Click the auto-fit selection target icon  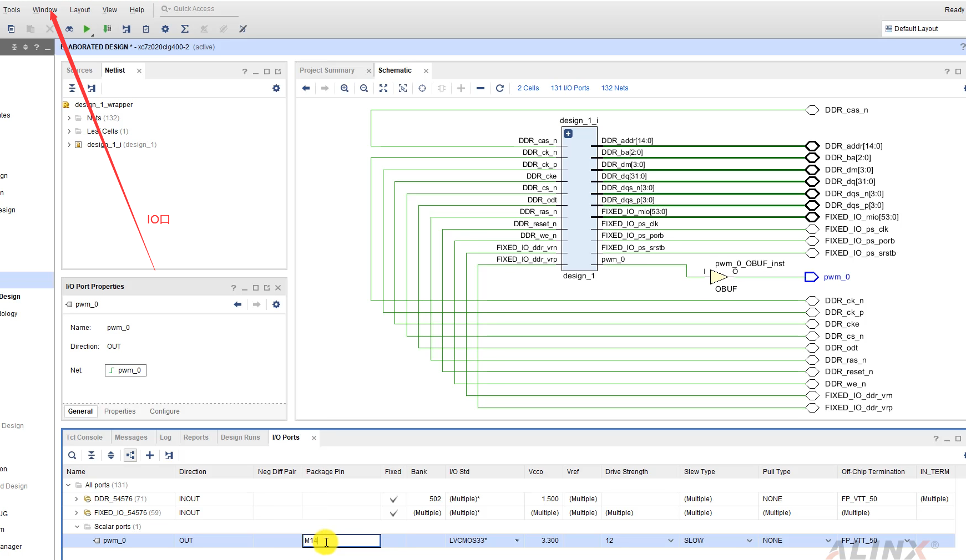point(422,88)
